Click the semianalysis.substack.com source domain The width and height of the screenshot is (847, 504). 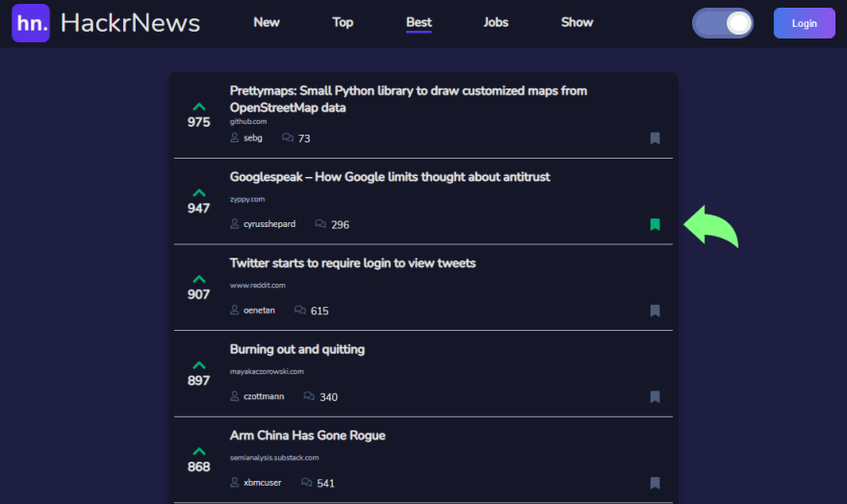274,458
